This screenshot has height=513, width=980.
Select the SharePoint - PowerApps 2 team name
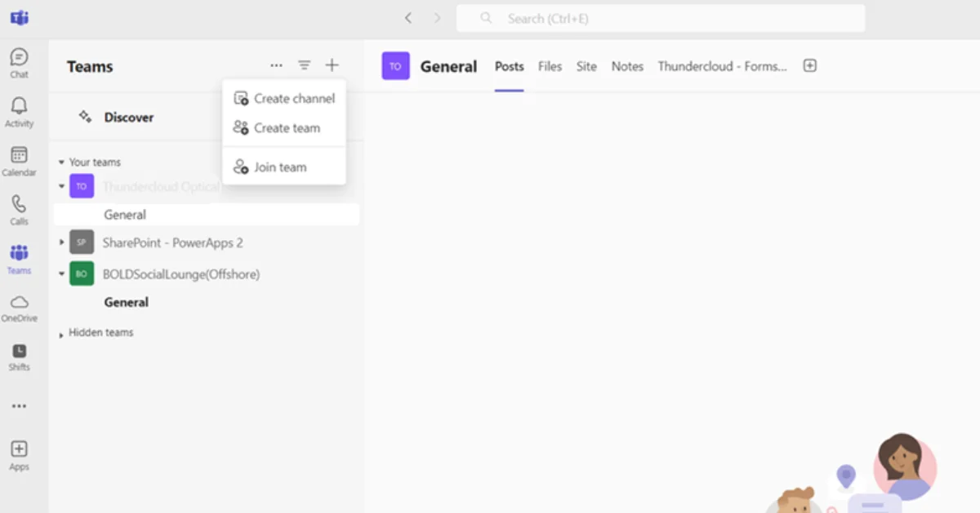[x=172, y=243]
